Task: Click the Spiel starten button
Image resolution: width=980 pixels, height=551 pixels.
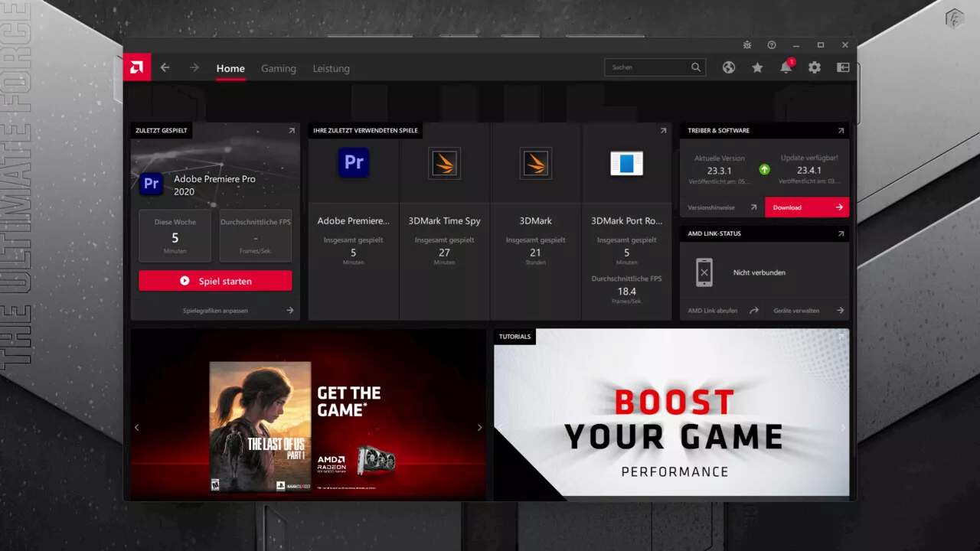Action: 215,281
